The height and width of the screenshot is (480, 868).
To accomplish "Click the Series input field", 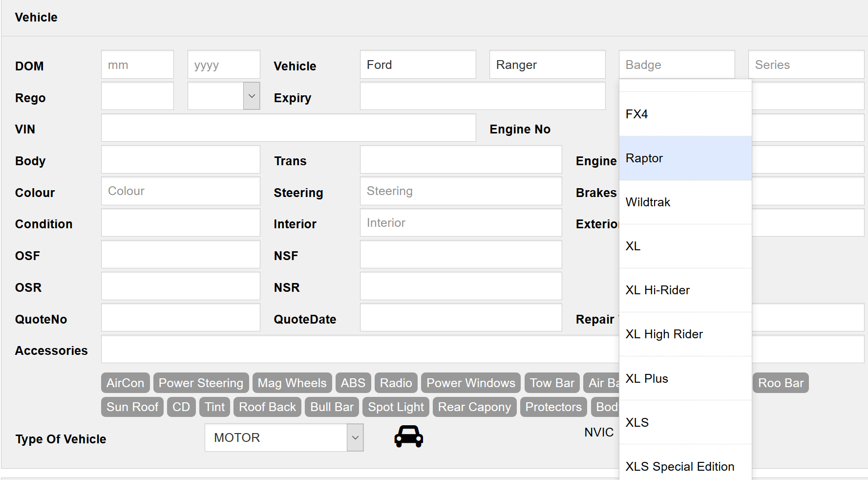I will pos(806,64).
